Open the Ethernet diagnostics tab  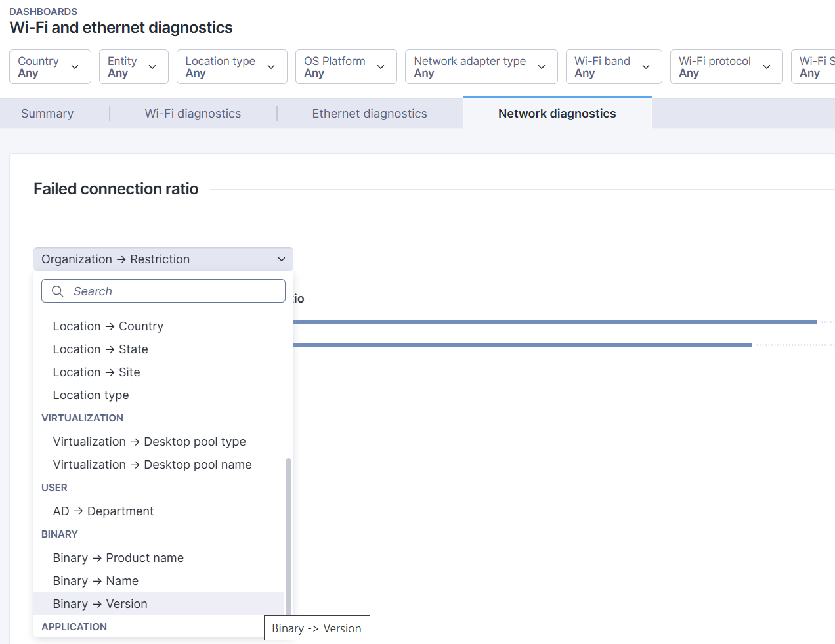tap(370, 114)
